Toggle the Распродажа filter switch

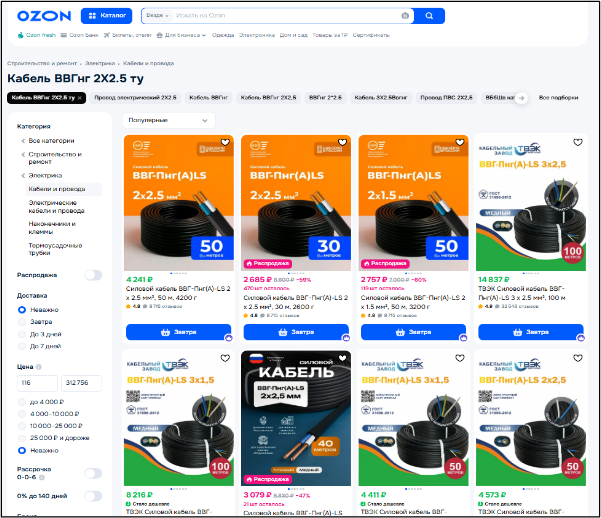93,275
